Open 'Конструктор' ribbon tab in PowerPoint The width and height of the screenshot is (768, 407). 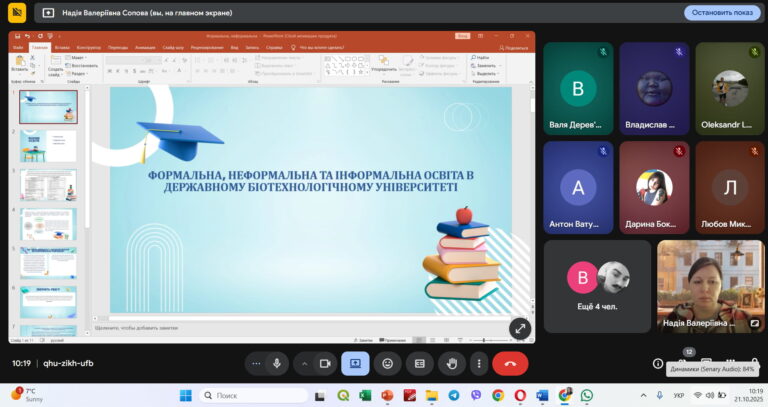point(88,47)
